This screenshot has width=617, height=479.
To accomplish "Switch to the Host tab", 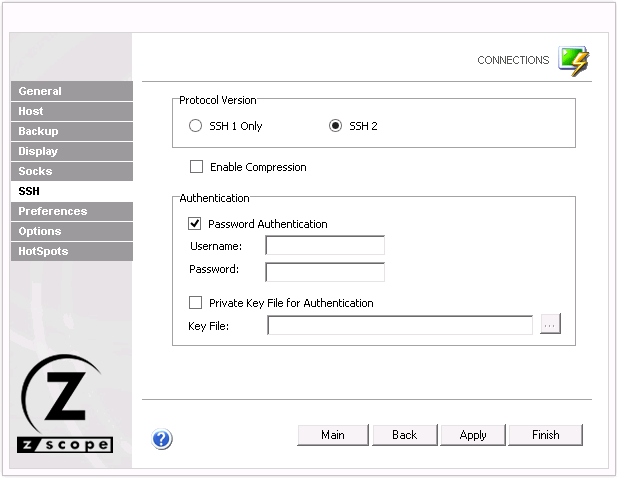I will [71, 111].
